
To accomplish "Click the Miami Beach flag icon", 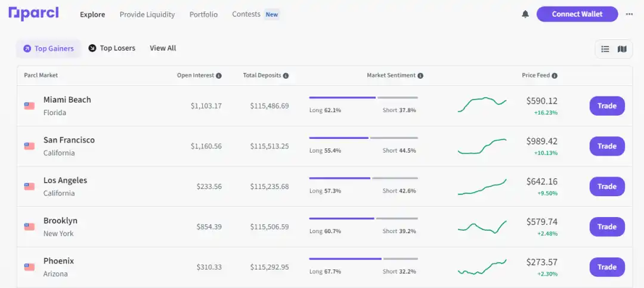I will [29, 106].
